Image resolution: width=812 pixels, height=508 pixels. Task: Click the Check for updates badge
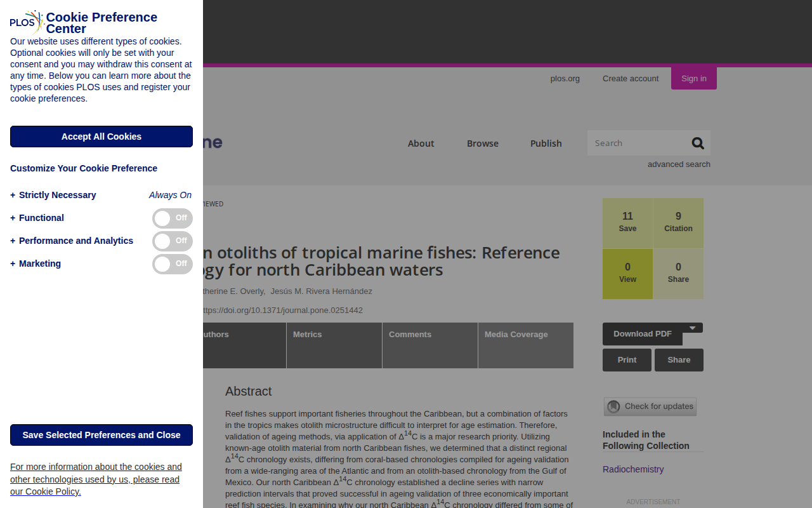click(x=650, y=406)
